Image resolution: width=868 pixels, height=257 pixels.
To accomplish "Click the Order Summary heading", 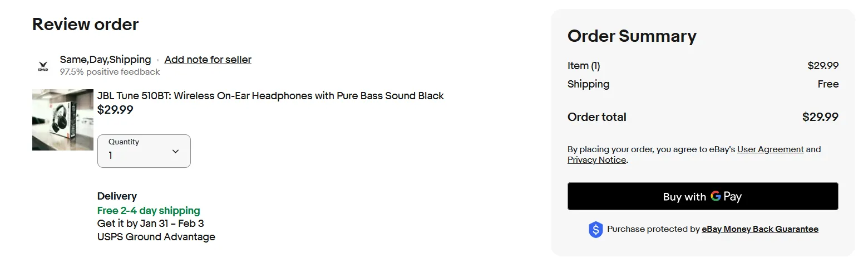I will 632,36.
